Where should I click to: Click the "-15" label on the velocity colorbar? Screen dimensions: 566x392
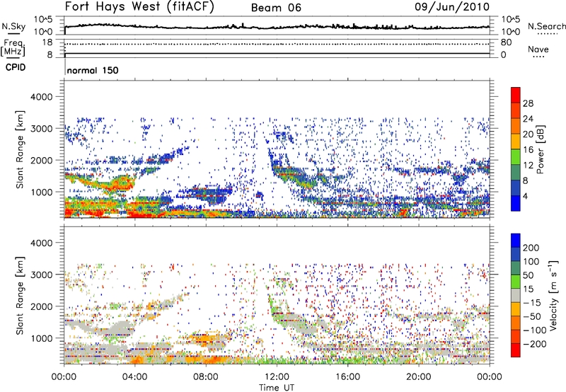point(532,303)
